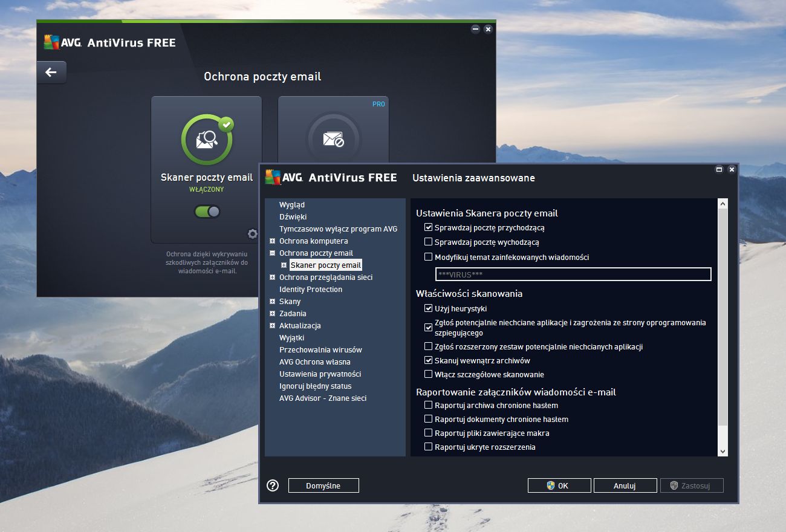Go back using the arrow in AVG main window
The height and width of the screenshot is (532, 786).
[x=51, y=73]
